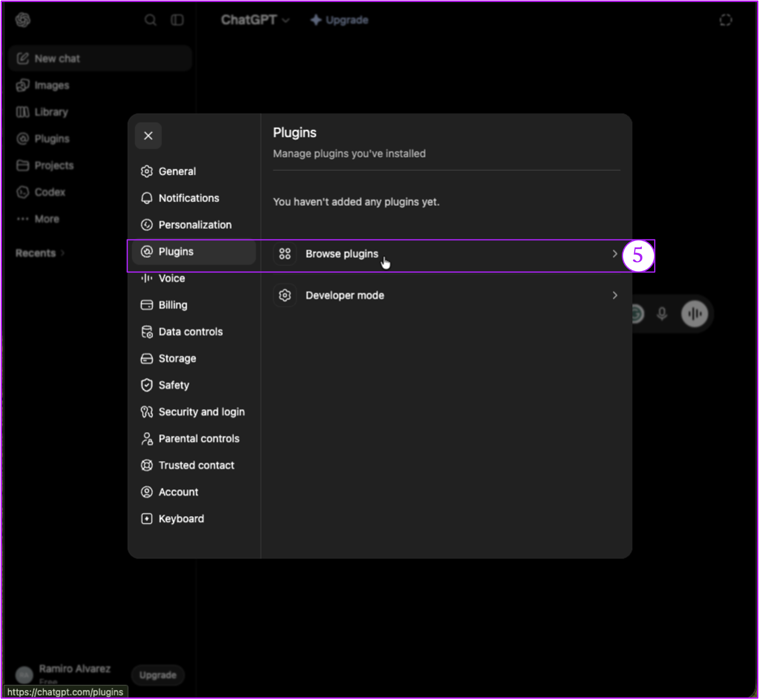The image size is (760, 700).
Task: Click the Billing card icon
Action: pos(147,305)
